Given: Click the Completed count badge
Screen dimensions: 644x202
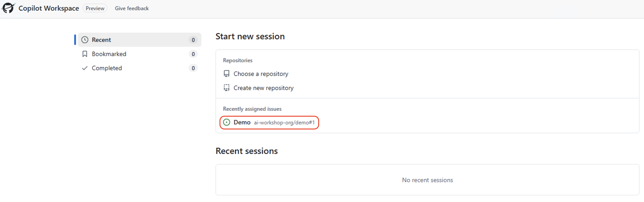Looking at the screenshot, I should (x=193, y=68).
